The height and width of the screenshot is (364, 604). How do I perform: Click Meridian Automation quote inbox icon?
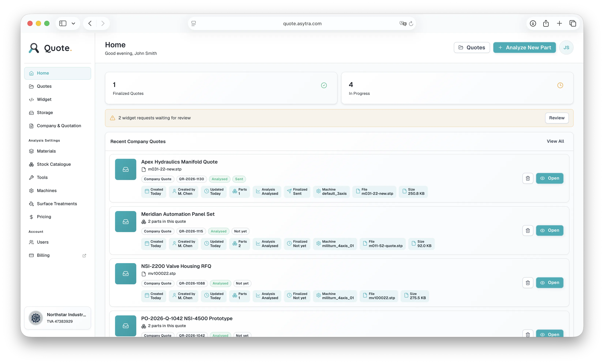click(125, 221)
